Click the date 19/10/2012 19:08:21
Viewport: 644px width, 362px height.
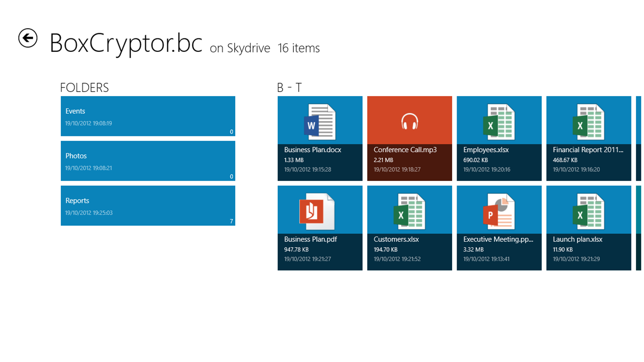point(89,168)
